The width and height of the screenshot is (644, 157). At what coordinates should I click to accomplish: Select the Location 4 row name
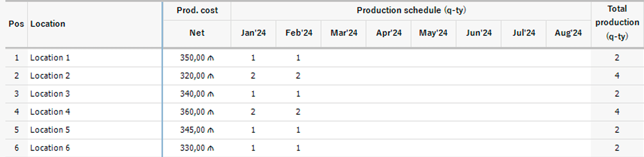(50, 112)
